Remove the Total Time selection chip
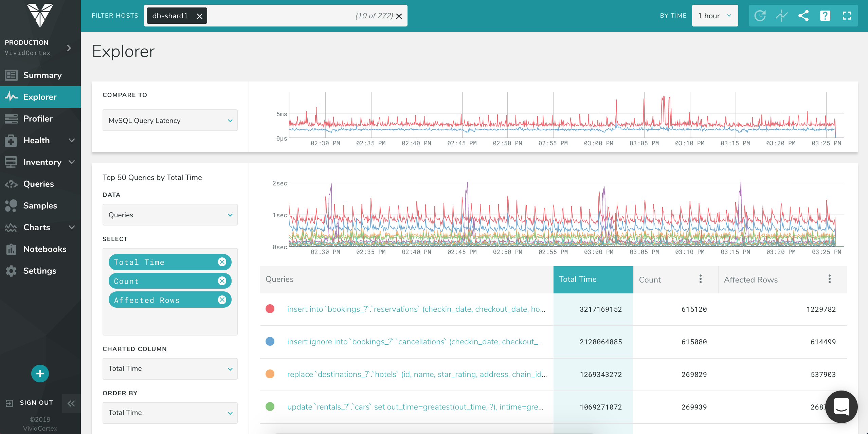This screenshot has height=434, width=868. click(x=222, y=262)
